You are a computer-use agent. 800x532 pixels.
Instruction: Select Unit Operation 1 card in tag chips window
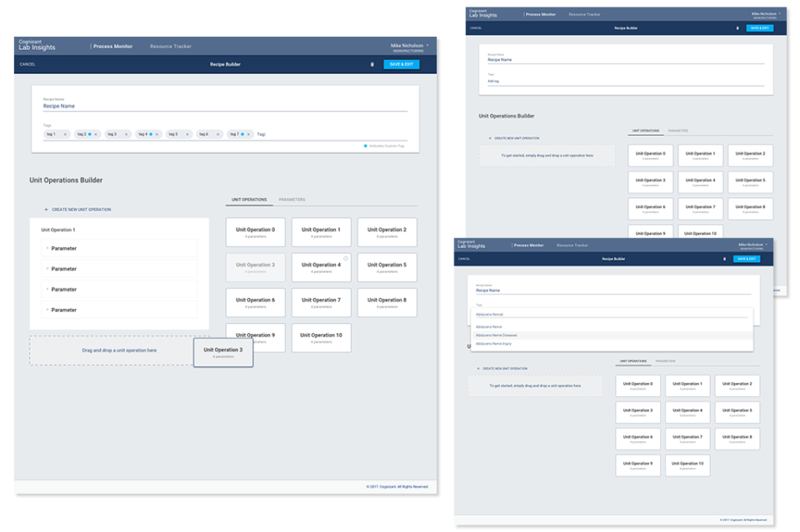point(321,232)
